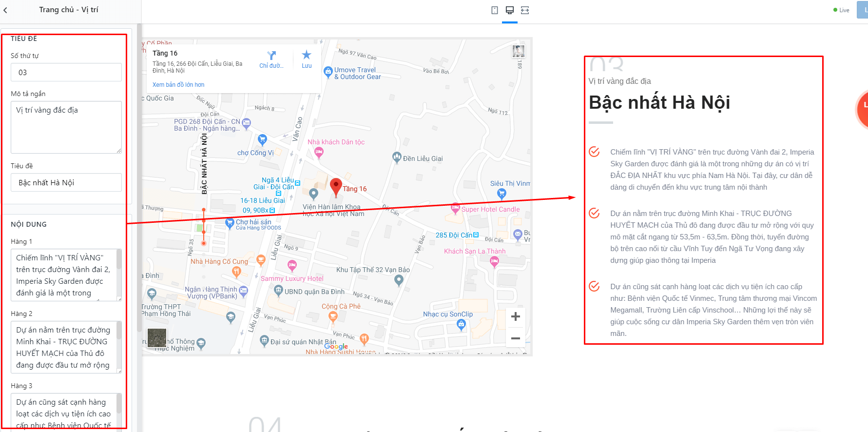Select the Khu Tập Thể 32 Vạn Bảo marker
868x432 pixels.
[399, 280]
